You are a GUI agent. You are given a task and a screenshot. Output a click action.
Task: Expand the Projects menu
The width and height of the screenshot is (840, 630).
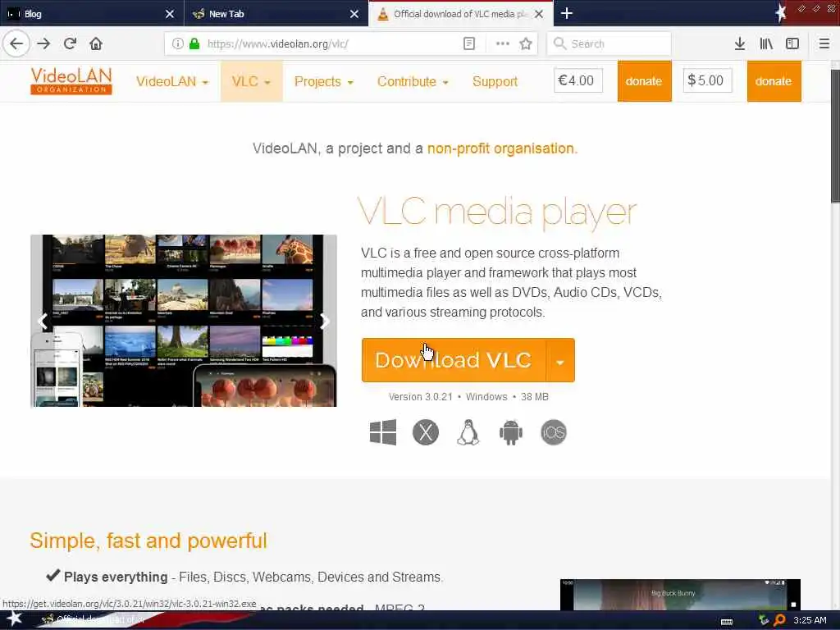pos(323,81)
